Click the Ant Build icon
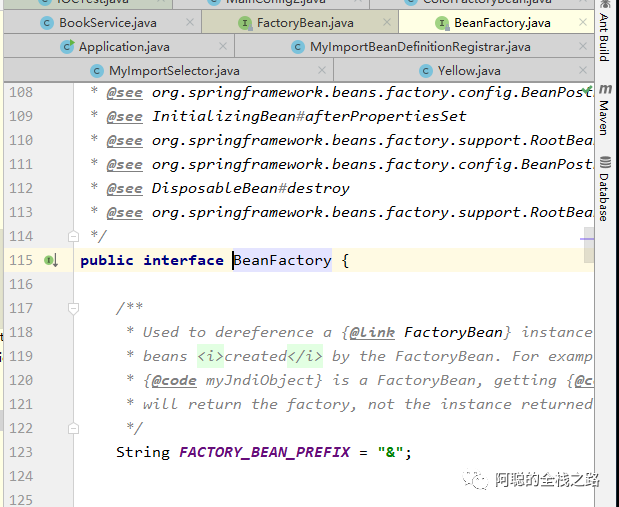The width and height of the screenshot is (619, 507). (605, 4)
